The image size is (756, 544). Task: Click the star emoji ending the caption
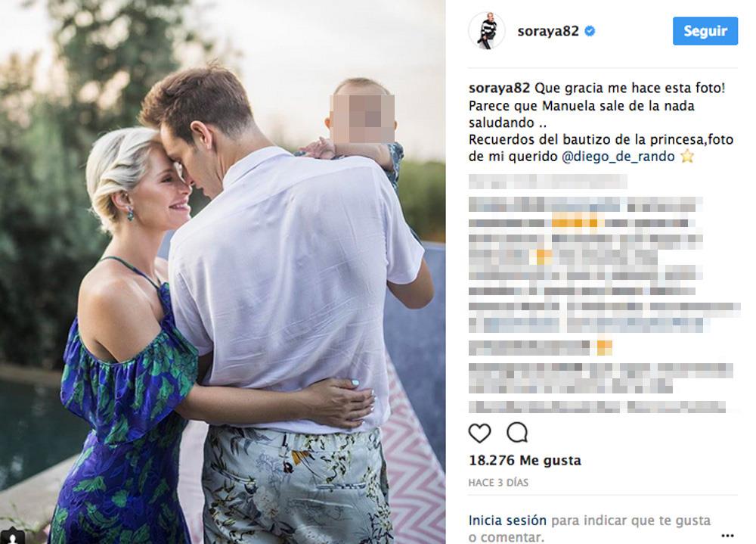pos(686,157)
